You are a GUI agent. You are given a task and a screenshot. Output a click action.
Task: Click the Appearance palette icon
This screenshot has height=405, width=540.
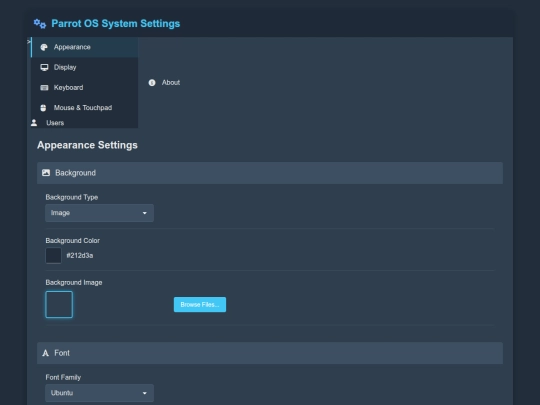click(x=44, y=47)
